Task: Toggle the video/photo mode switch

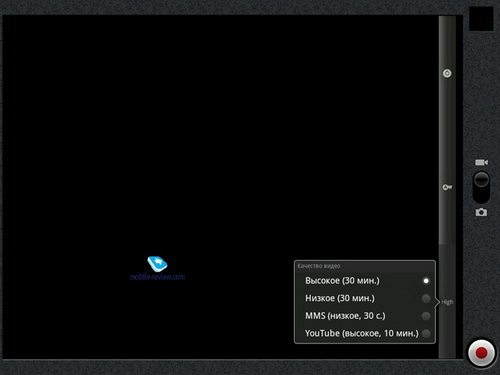Action: [x=481, y=187]
